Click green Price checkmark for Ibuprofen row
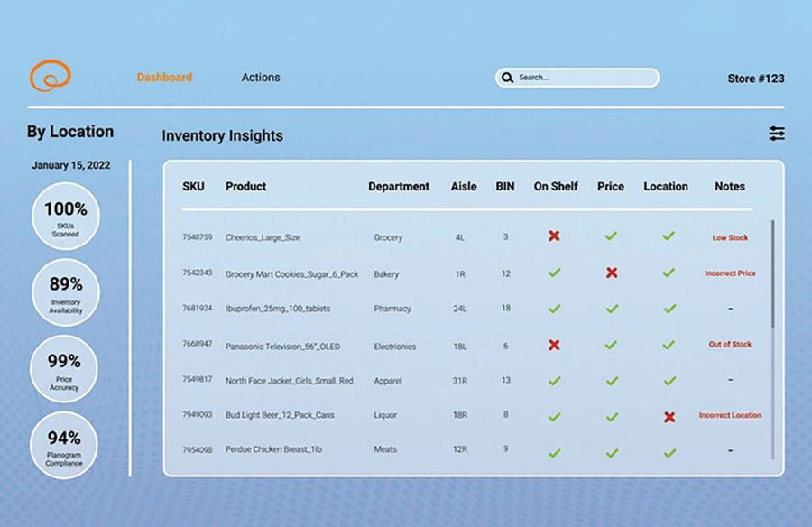 click(612, 309)
